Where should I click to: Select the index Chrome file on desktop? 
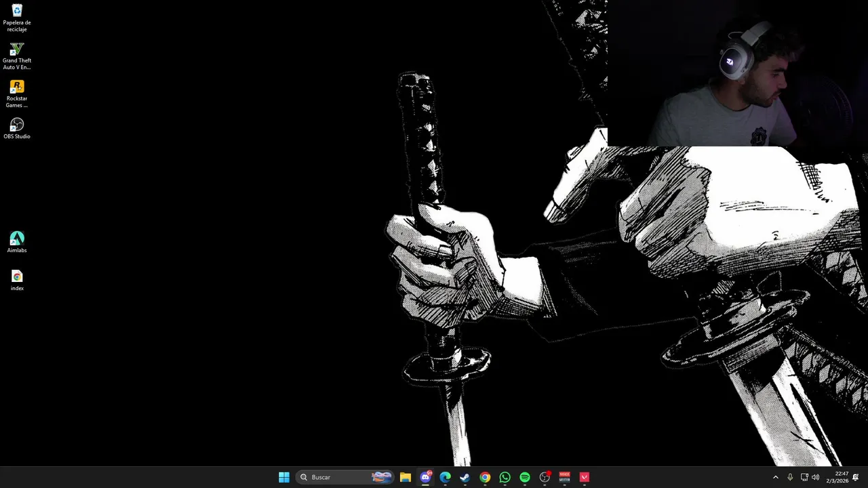click(x=17, y=281)
